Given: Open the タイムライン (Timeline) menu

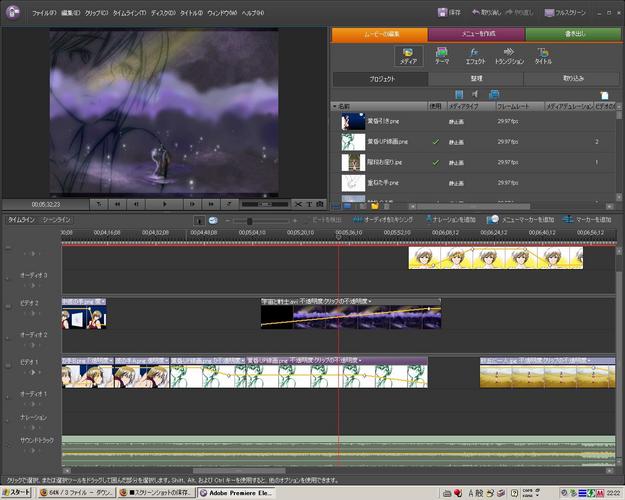Looking at the screenshot, I should click(129, 13).
